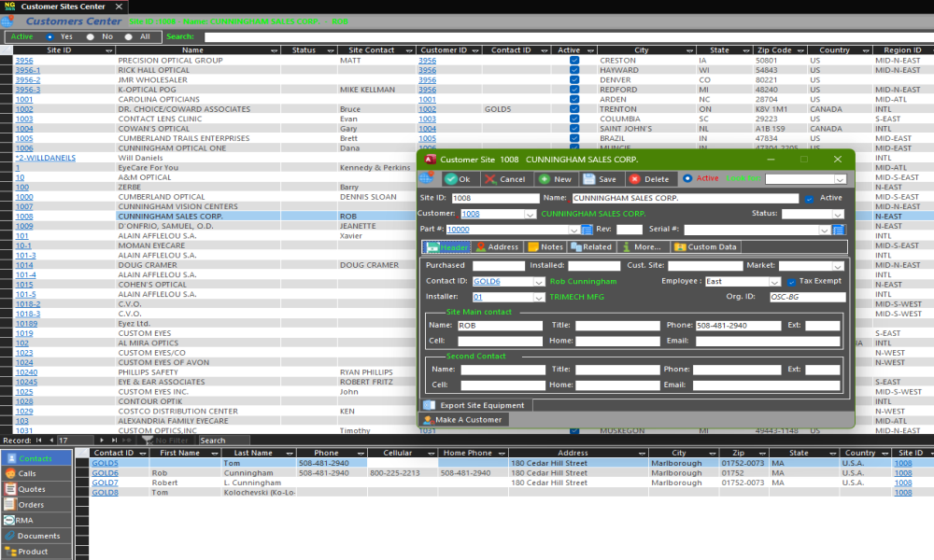Expand the Employee dropdown showing East
This screenshot has height=560, width=934.
[x=774, y=281]
